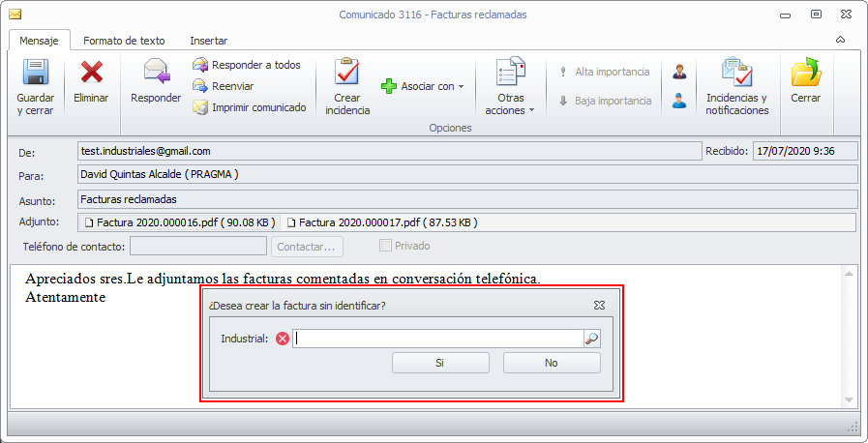Click the upper person icon with the red tie
Viewport: 868px width, 443px height.
679,72
